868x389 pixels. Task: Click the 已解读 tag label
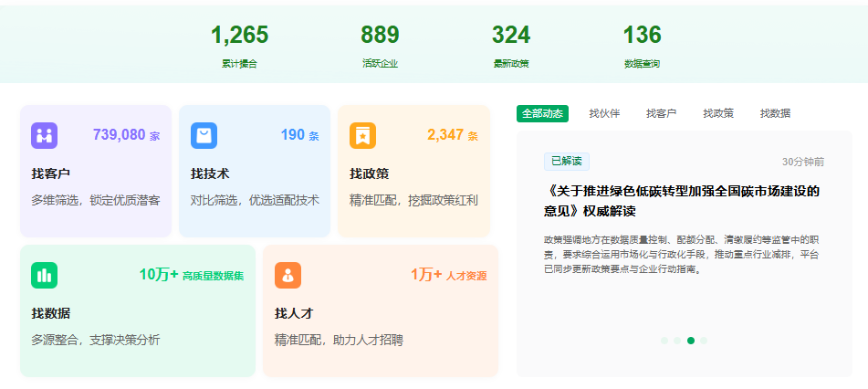pos(566,162)
